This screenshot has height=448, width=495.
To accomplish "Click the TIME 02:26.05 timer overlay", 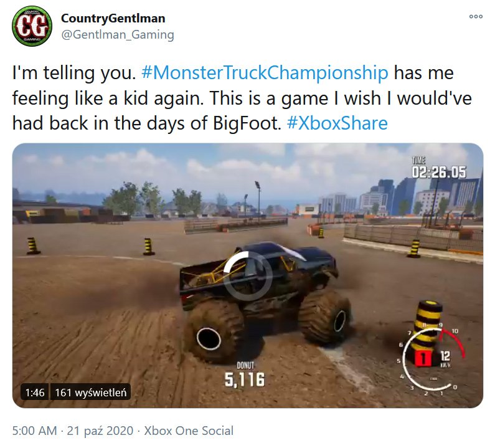I will pos(438,168).
